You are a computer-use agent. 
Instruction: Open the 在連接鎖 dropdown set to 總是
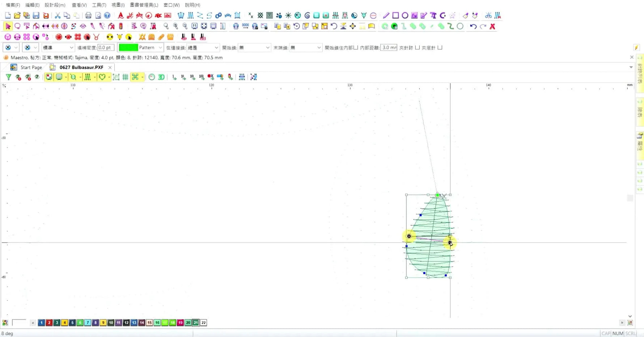(203, 47)
